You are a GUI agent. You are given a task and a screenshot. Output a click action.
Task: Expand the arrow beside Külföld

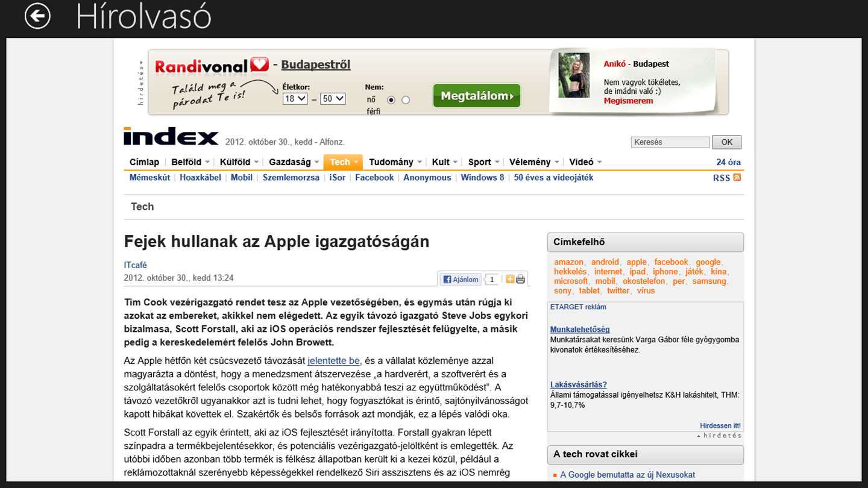click(256, 162)
